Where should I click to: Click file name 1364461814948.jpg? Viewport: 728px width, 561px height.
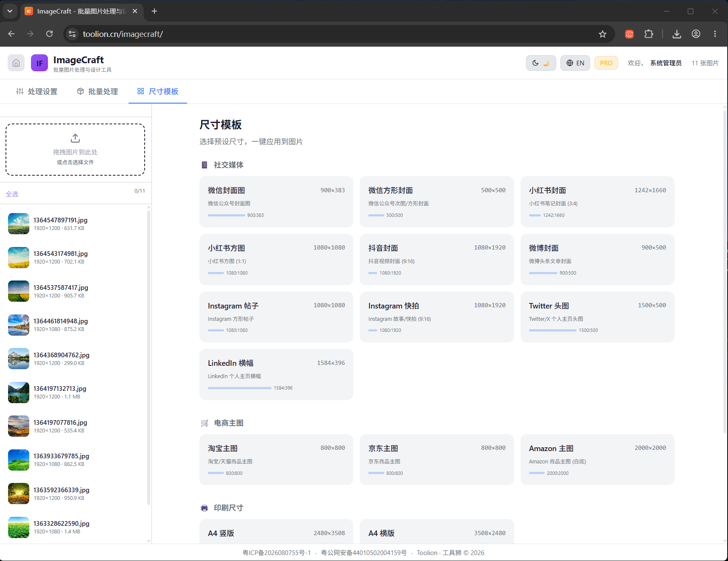(x=61, y=321)
